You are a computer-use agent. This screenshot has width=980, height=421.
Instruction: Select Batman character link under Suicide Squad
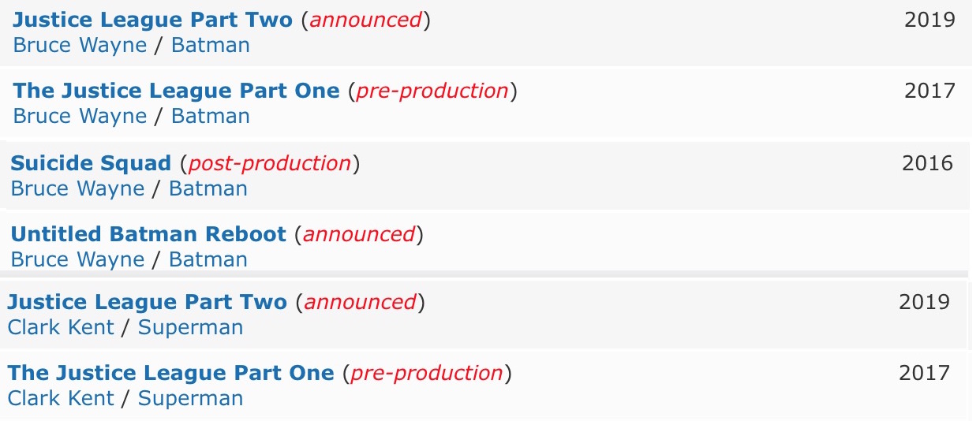[208, 188]
